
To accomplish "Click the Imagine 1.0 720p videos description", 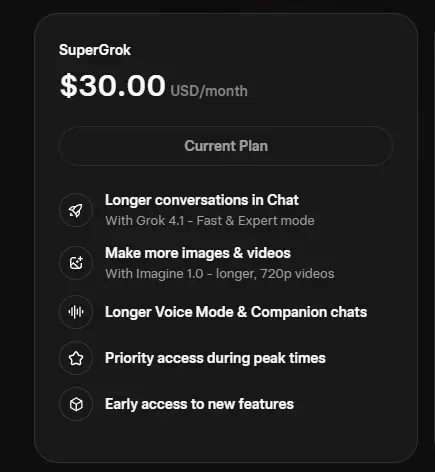I will pyautogui.click(x=220, y=274).
